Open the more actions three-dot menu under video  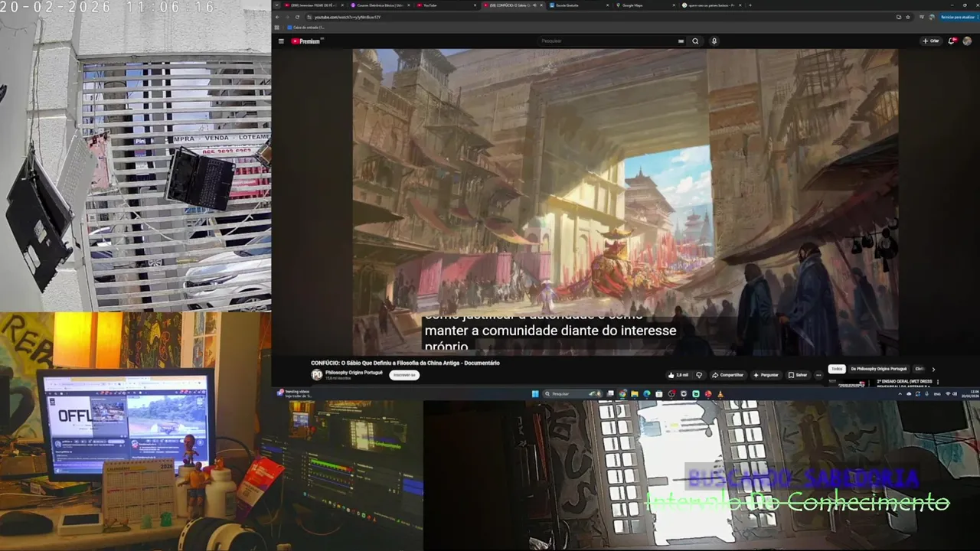click(818, 375)
